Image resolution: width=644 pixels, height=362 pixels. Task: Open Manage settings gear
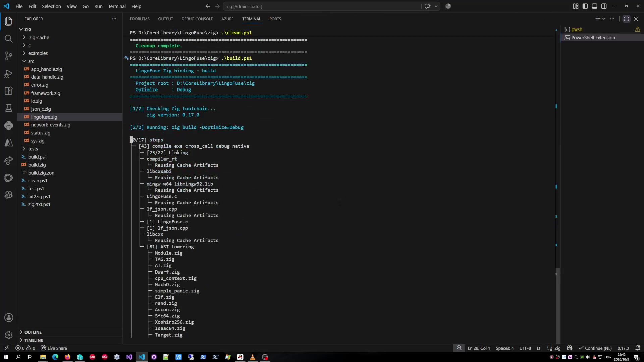click(9, 335)
